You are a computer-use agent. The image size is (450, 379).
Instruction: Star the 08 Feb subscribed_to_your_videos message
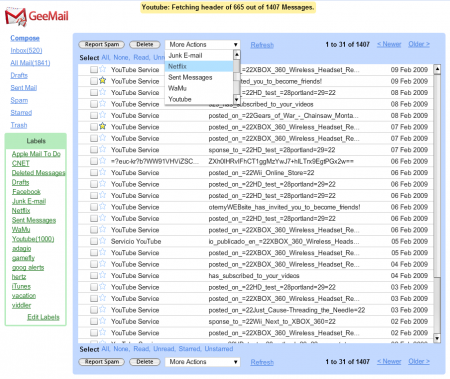pos(103,103)
